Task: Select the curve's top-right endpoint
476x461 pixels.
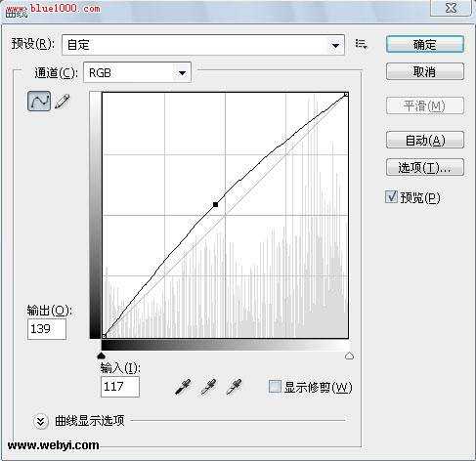Action: [x=346, y=94]
